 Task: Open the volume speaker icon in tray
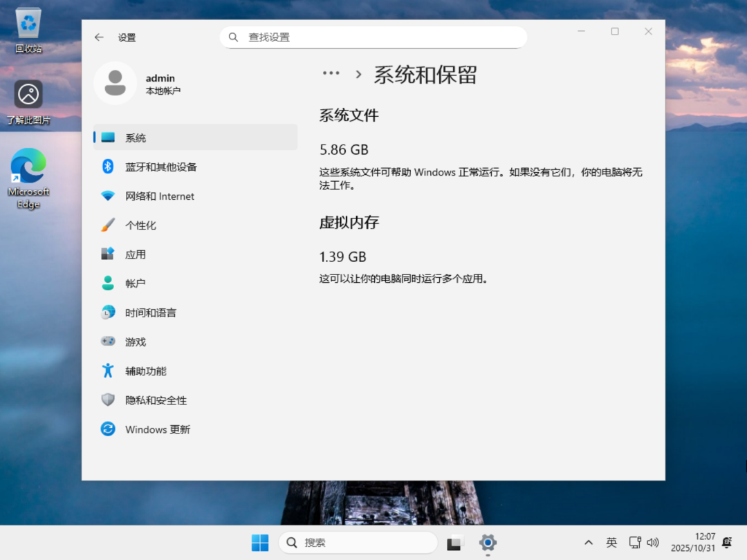click(653, 543)
